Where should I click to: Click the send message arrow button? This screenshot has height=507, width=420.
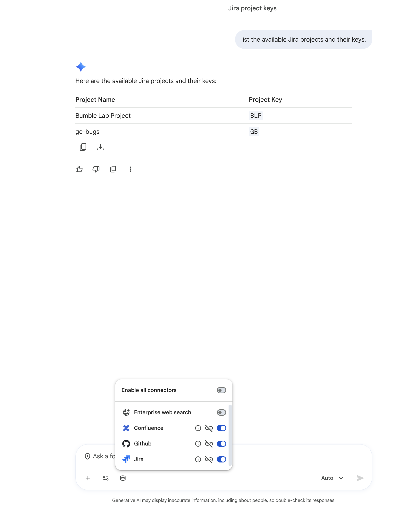click(x=360, y=478)
